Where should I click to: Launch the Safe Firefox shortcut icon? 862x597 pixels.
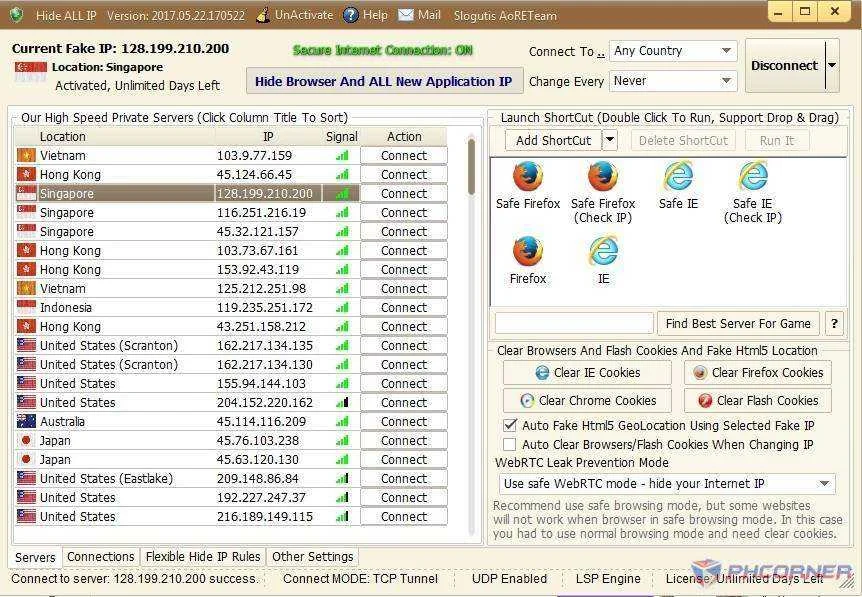pos(528,176)
